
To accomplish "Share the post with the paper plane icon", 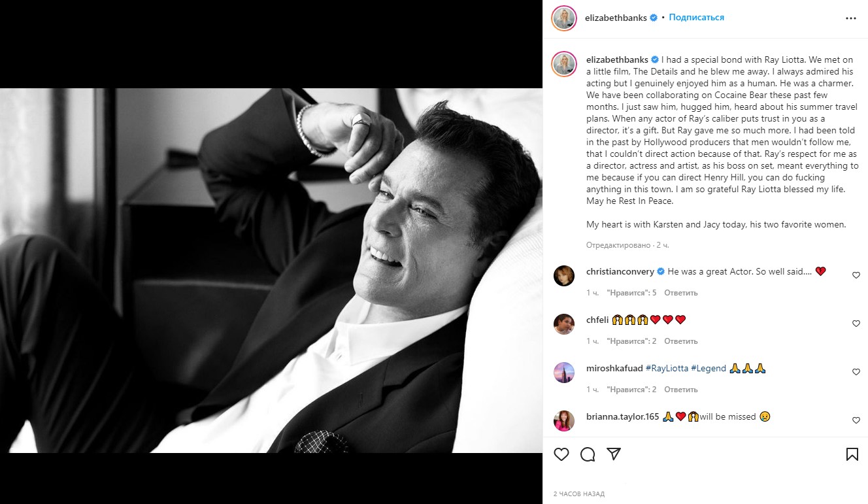I will coord(614,454).
